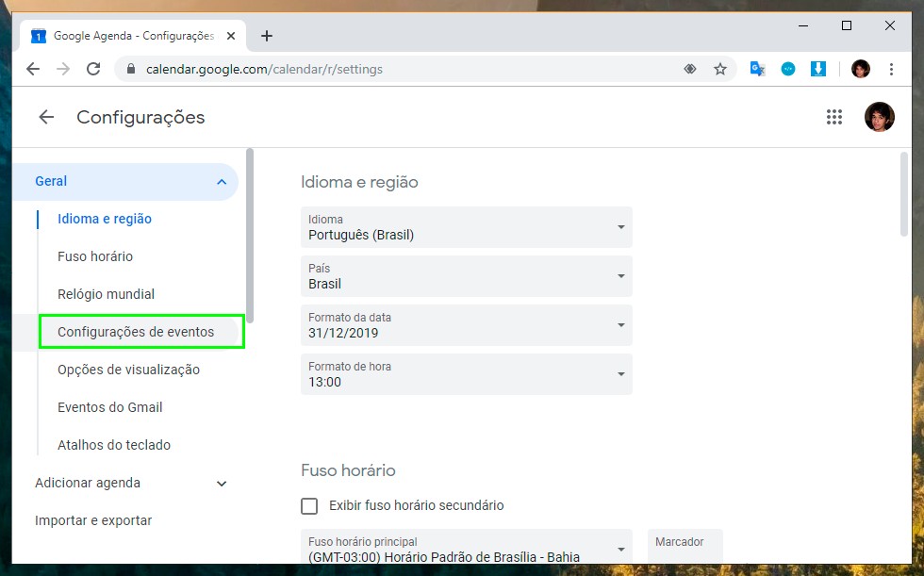Open Opções de visualização
Screen dimensions: 924x576
(x=128, y=370)
